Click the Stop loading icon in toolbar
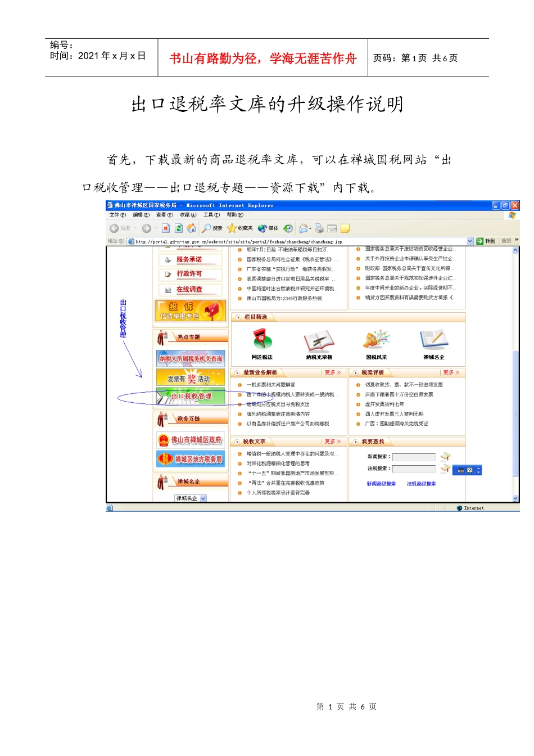 tap(166, 228)
